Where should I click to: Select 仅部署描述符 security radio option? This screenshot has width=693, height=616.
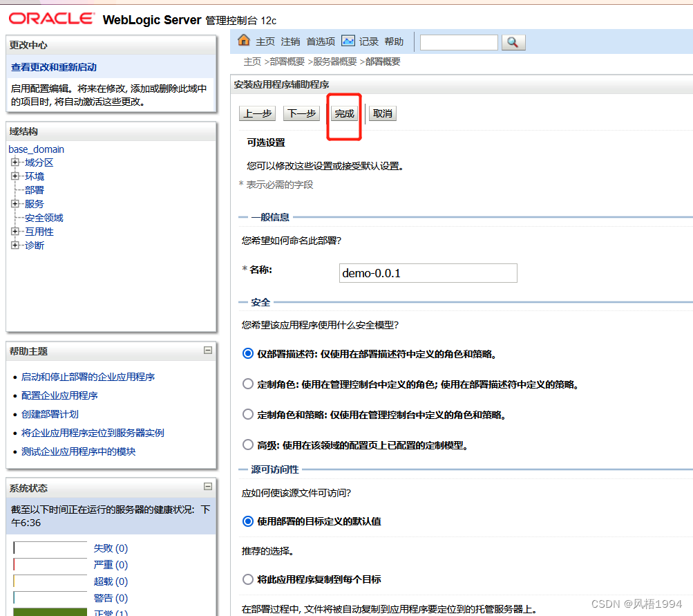(x=248, y=353)
